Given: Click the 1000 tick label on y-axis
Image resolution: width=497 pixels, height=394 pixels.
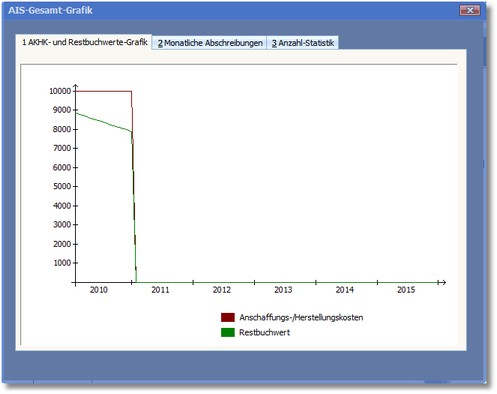Looking at the screenshot, I should point(62,263).
